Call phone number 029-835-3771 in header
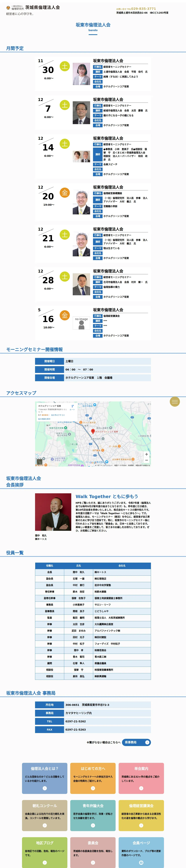The height and width of the screenshot is (868, 186). pos(143,9)
